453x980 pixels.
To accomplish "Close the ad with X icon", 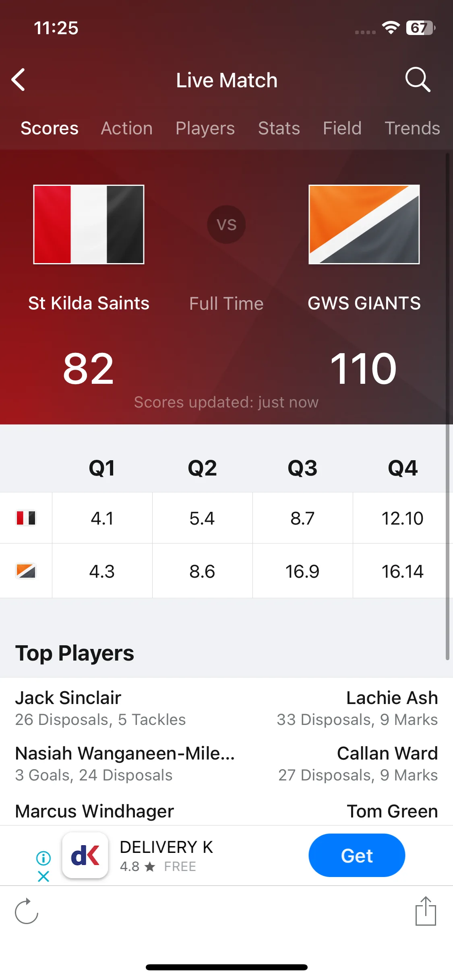I will point(43,876).
